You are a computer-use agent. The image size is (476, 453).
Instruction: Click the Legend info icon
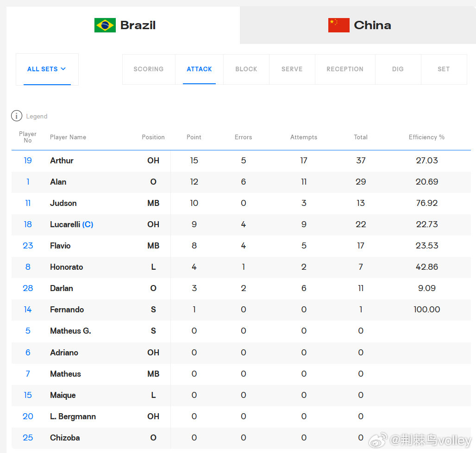point(17,116)
